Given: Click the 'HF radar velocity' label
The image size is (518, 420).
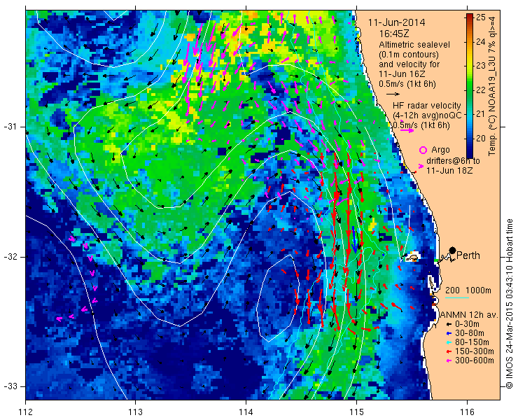Looking at the screenshot, I should (427, 106).
